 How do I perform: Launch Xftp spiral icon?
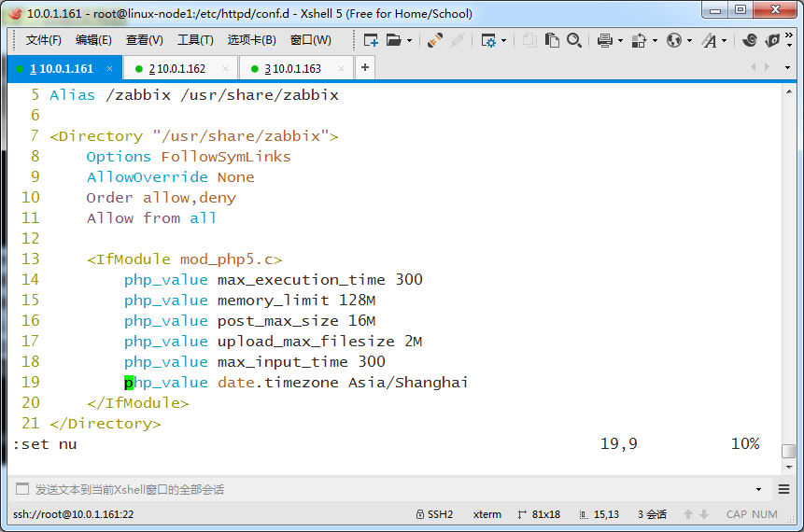pos(749,40)
